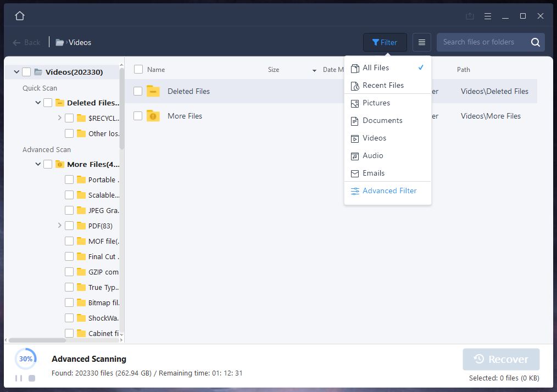Expand the $RECYCLE tree folder
The width and height of the screenshot is (557, 392).
[x=59, y=118]
